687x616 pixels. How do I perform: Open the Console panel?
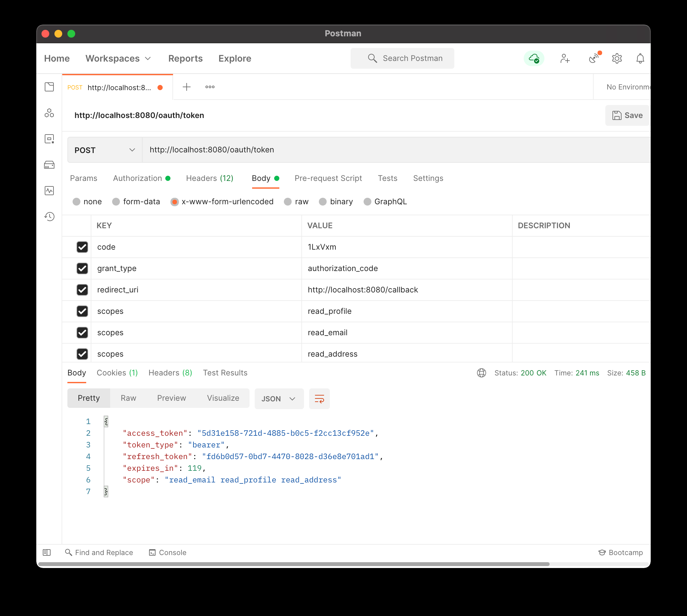[168, 552]
